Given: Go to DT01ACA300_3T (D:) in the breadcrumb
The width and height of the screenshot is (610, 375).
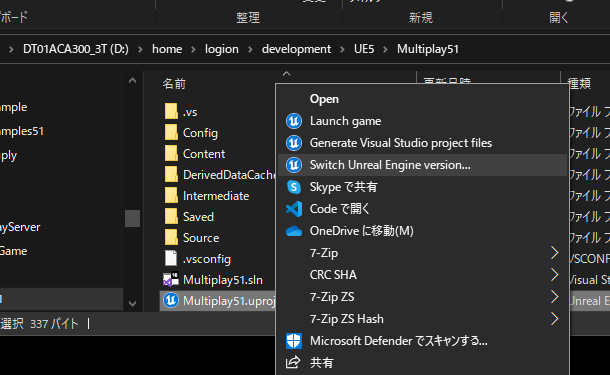Looking at the screenshot, I should (76, 49).
